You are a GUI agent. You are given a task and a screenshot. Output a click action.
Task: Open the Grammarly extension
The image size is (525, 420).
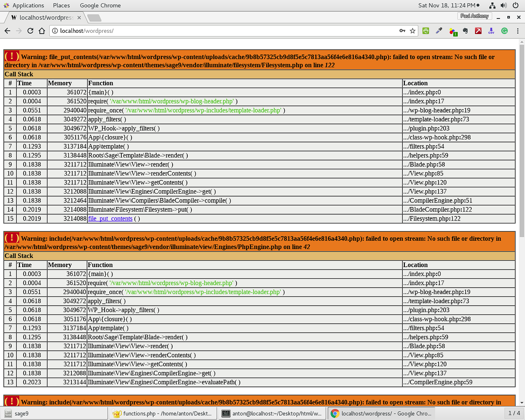click(504, 31)
